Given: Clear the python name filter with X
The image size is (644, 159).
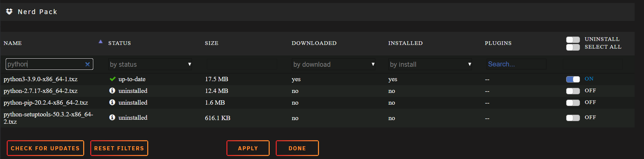Looking at the screenshot, I should tap(88, 64).
